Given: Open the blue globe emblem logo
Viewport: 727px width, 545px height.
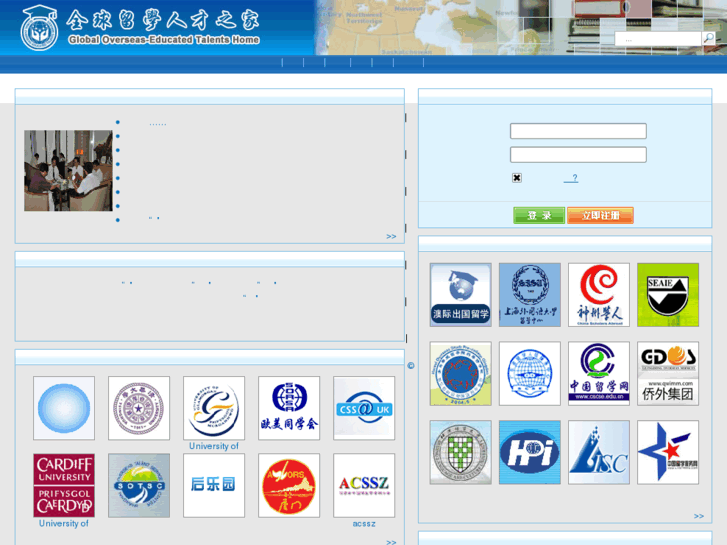Looking at the screenshot, I should tap(530, 374).
